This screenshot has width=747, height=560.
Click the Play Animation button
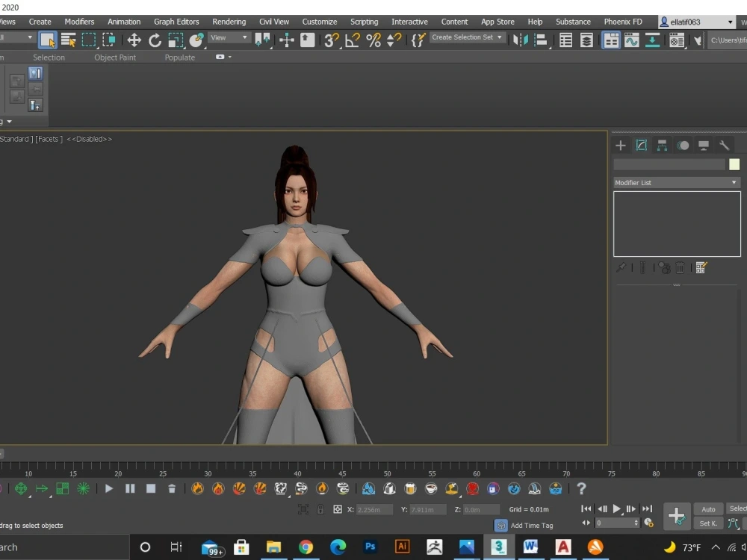[616, 508]
